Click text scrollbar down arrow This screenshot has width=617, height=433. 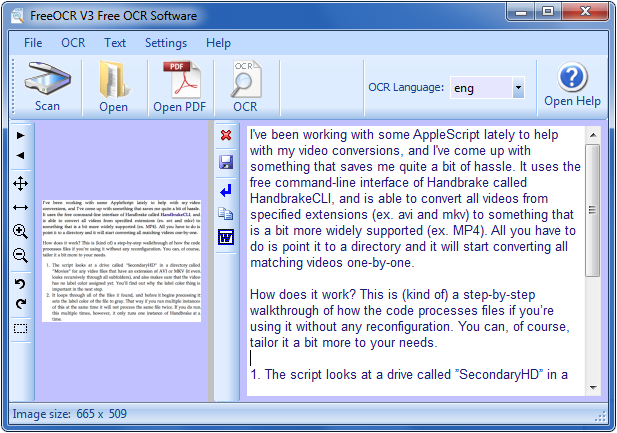[593, 388]
